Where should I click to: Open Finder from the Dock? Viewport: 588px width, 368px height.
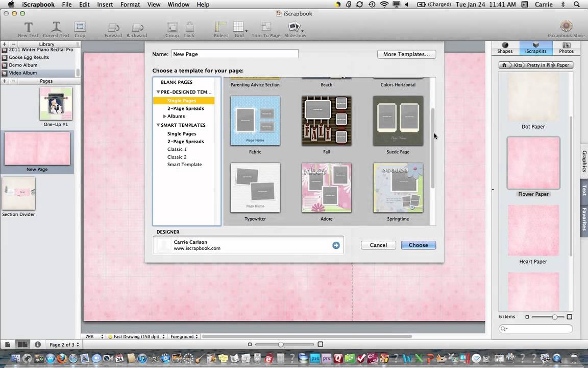click(15, 358)
